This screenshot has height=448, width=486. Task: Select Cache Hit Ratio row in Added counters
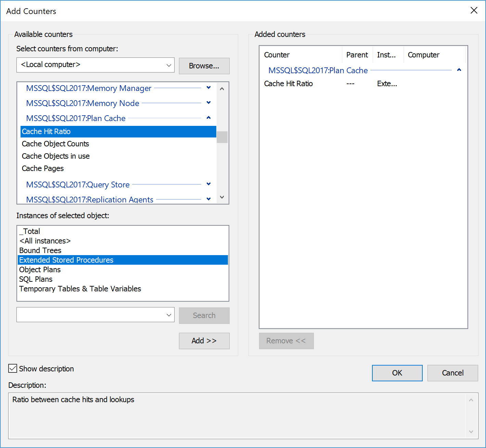point(363,84)
